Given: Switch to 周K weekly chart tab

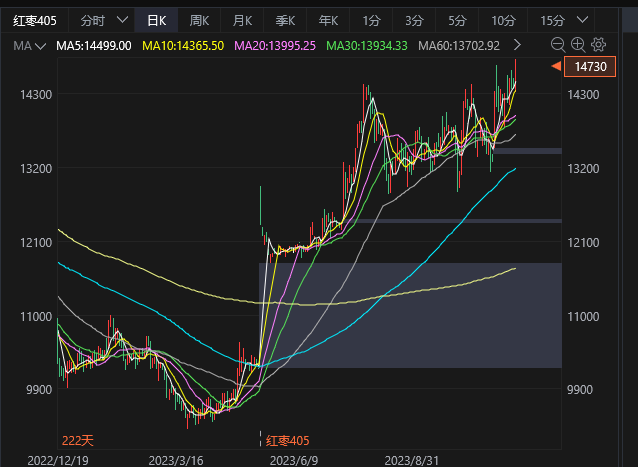Looking at the screenshot, I should (x=199, y=20).
